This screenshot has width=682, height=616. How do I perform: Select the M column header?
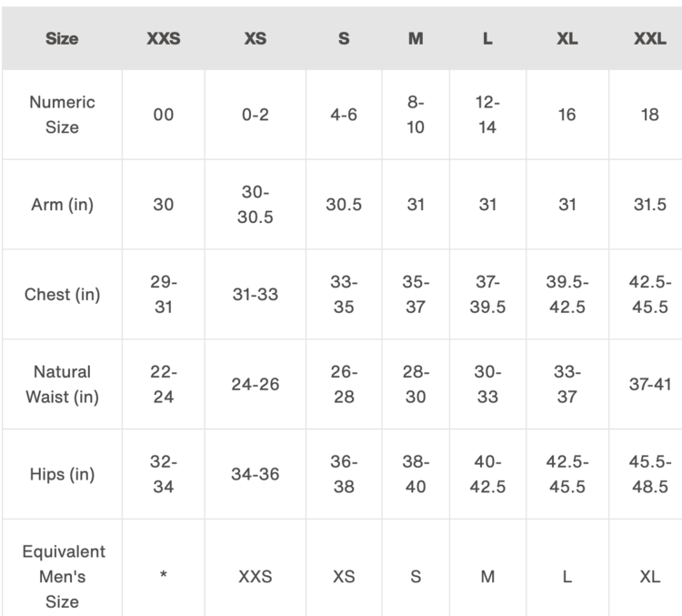click(416, 39)
